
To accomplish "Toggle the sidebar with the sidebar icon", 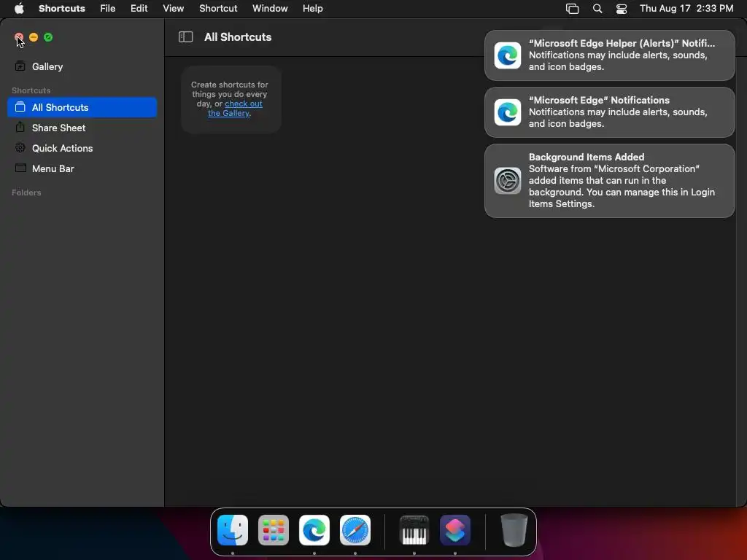I will coord(185,37).
